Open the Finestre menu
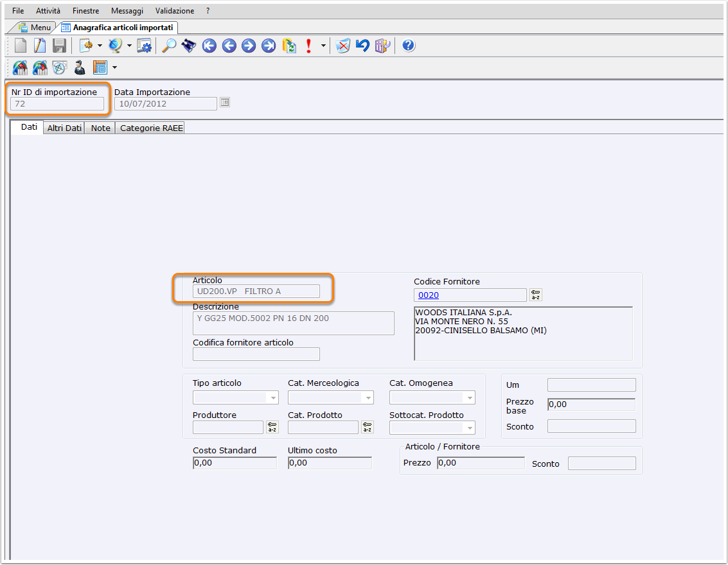 [86, 11]
